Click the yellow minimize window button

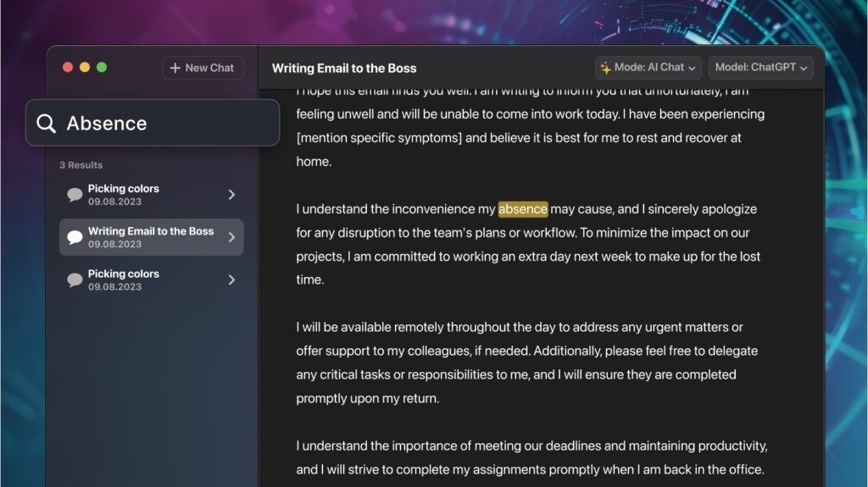pyautogui.click(x=85, y=67)
